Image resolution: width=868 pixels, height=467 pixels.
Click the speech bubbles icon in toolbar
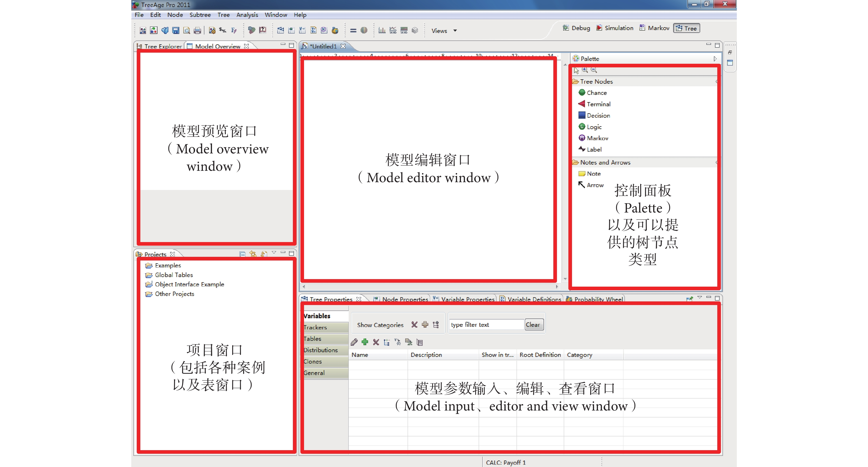(x=251, y=30)
